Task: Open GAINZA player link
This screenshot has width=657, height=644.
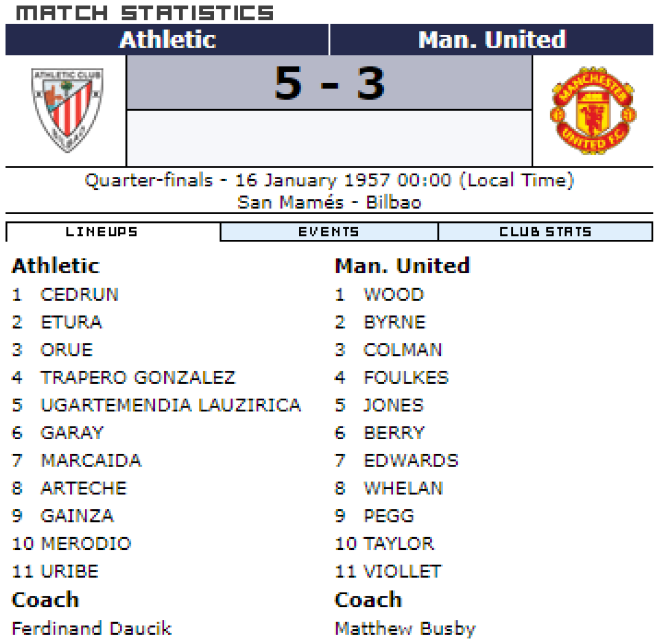Action: 77,516
